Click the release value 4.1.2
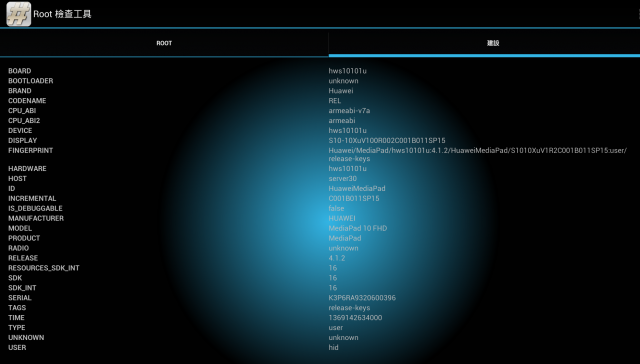This screenshot has width=640, height=364. click(337, 258)
